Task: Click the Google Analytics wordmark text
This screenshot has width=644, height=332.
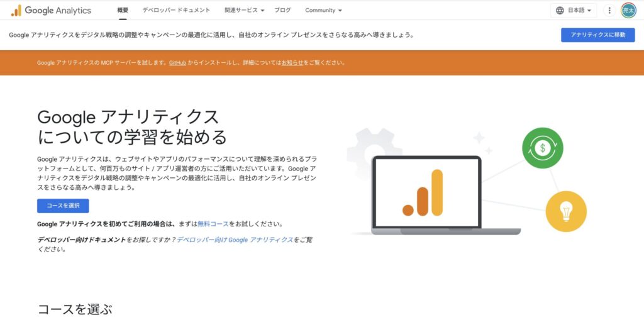Action: pos(58,11)
